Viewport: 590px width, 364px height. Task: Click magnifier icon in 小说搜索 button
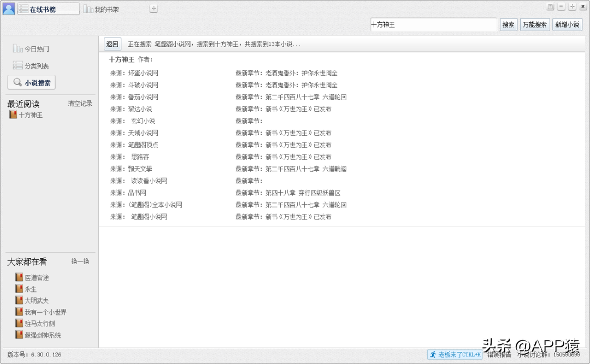[x=17, y=82]
